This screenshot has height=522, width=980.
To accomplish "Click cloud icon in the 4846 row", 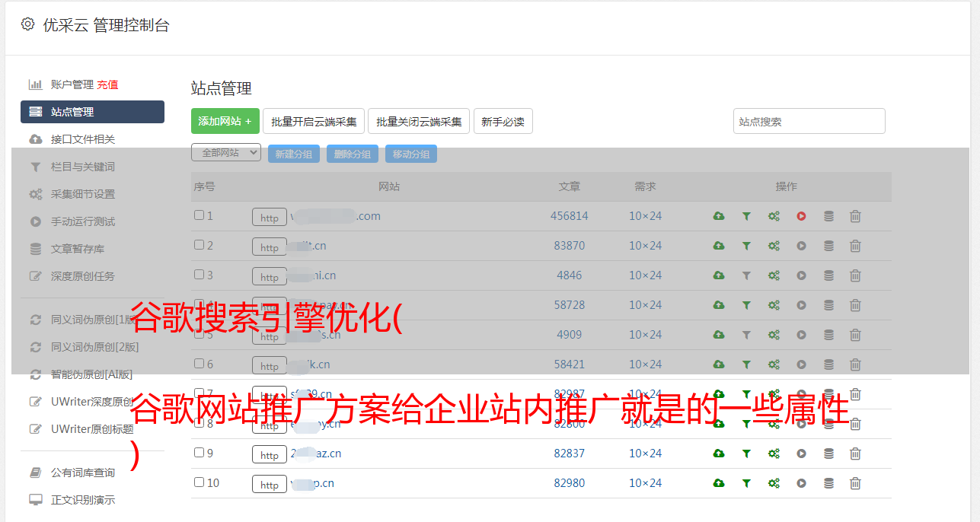I will [719, 275].
